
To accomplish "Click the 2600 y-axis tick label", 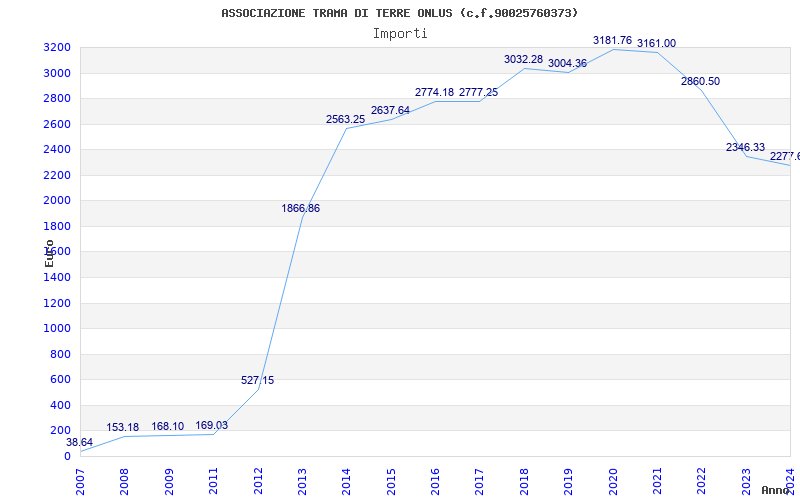I will (57, 124).
